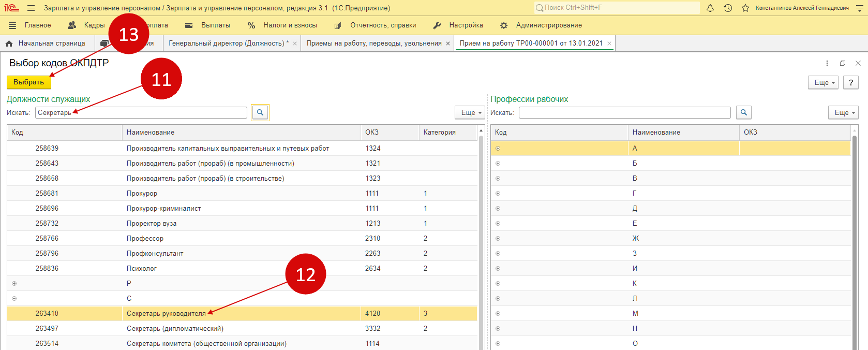Open the Главное section

[x=38, y=25]
